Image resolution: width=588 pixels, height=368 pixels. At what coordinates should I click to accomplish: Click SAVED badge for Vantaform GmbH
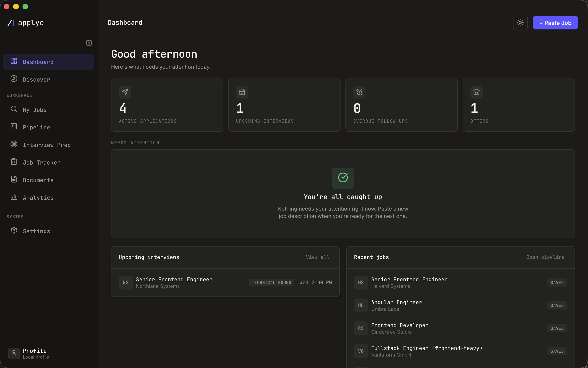click(x=557, y=351)
